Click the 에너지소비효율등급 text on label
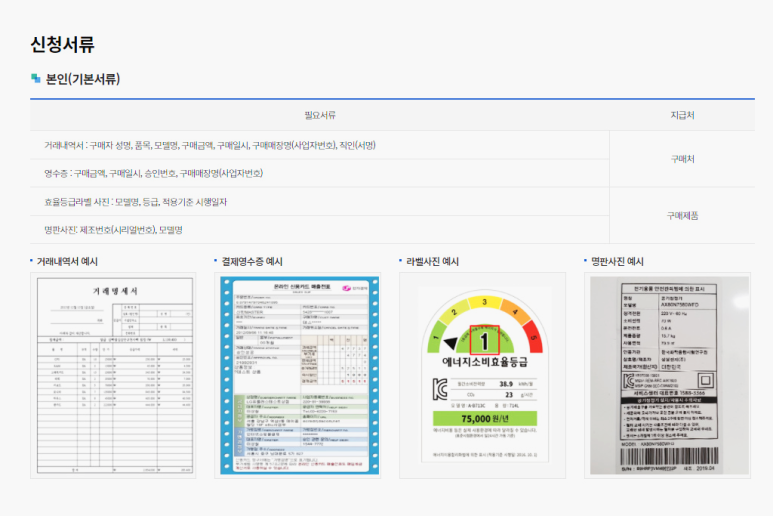The image size is (773, 516). coord(485,362)
